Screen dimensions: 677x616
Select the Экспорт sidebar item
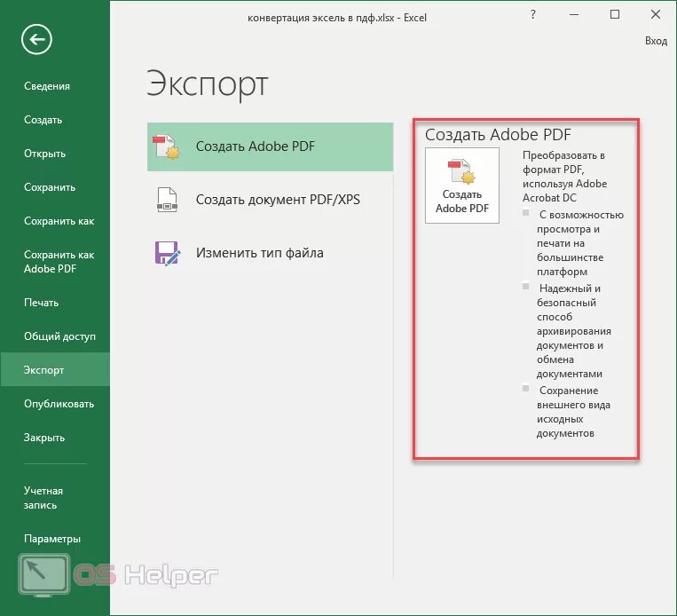coord(55,370)
